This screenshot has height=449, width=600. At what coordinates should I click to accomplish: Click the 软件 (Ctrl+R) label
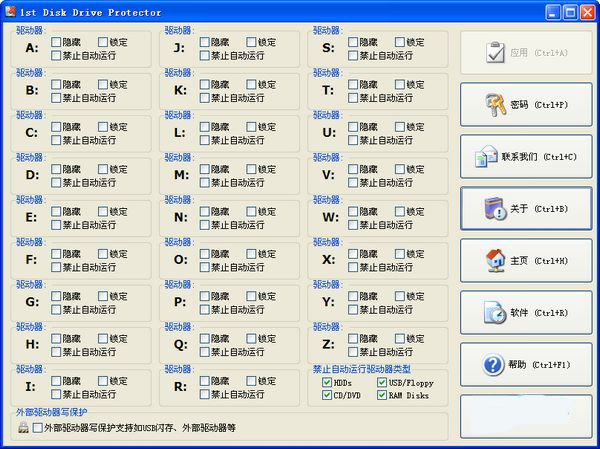pyautogui.click(x=539, y=313)
